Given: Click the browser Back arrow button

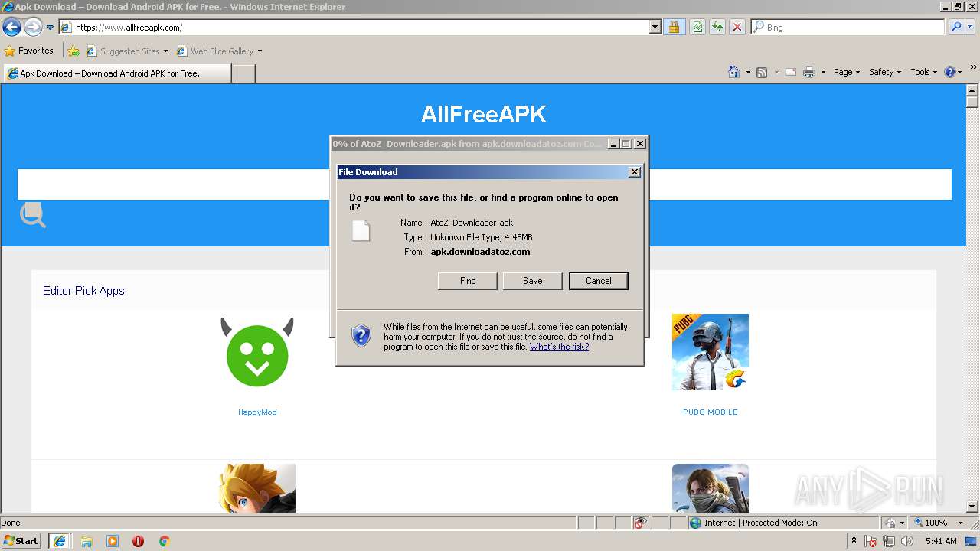Looking at the screenshot, I should tap(11, 28).
